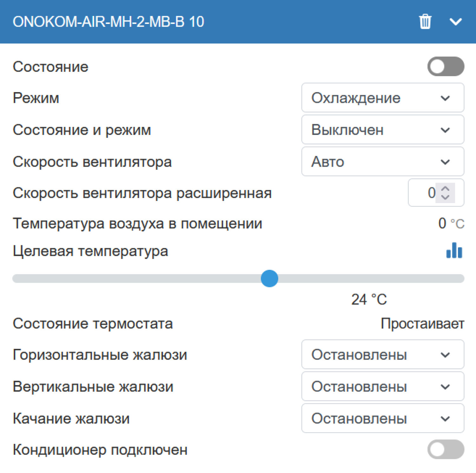Click the Целевая температура label
Screen dimensions: 476x473
pyautogui.click(x=90, y=251)
